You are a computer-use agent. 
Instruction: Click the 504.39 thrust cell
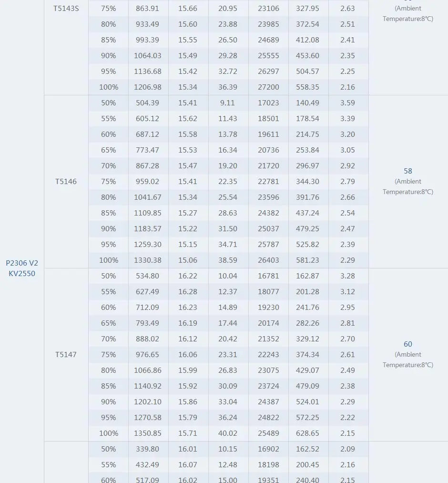pyautogui.click(x=148, y=103)
